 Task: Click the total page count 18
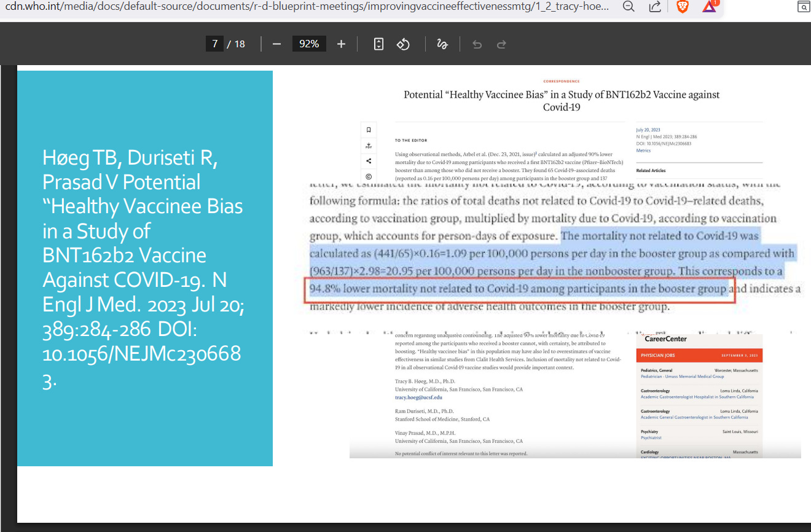coord(240,44)
